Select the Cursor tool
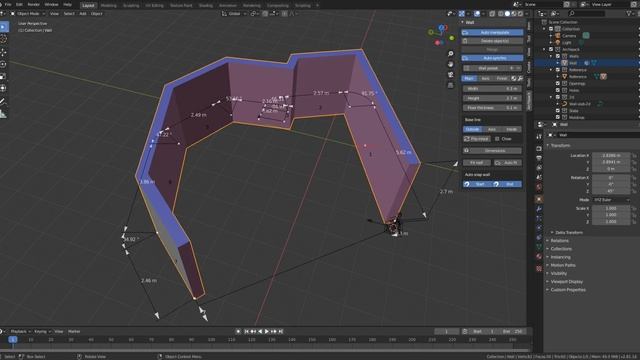The width and height of the screenshot is (640, 360). (3, 39)
